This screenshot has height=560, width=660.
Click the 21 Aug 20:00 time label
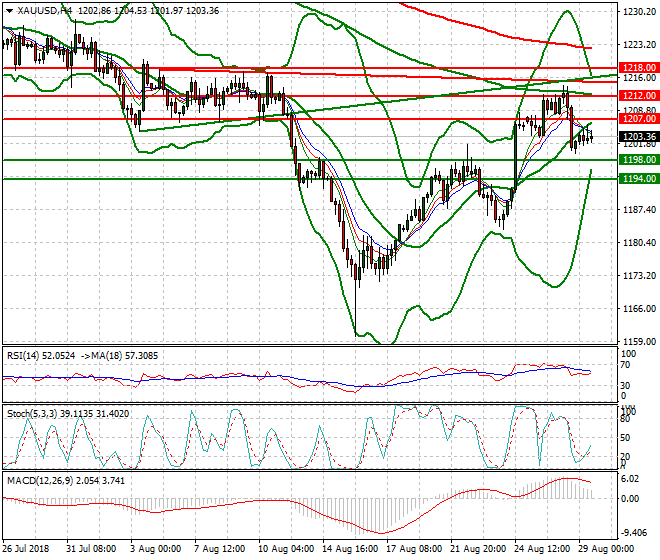[479, 549]
